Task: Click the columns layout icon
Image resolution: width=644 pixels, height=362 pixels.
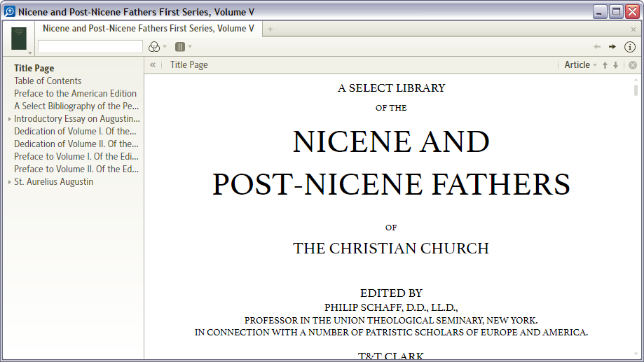Action: click(x=180, y=47)
